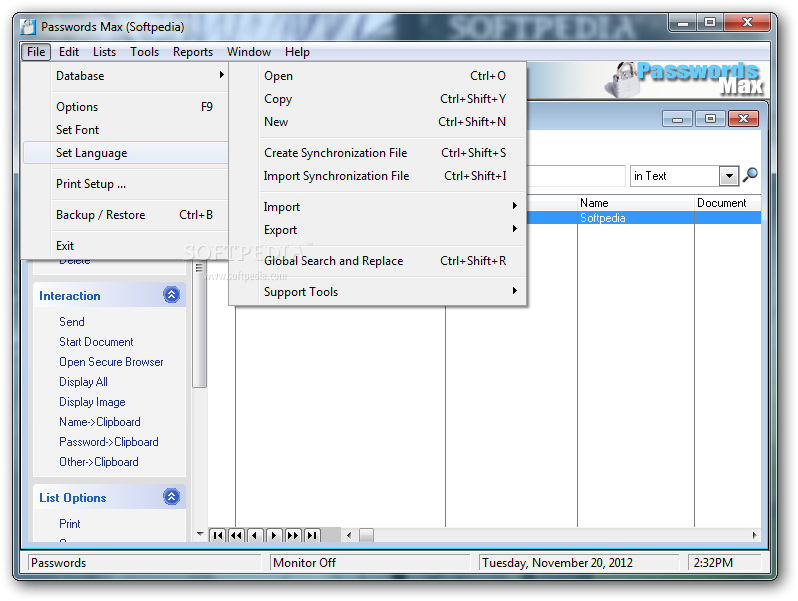This screenshot has width=798, height=601.
Task: Click the sidebar scroll down arrow
Action: pos(200,534)
